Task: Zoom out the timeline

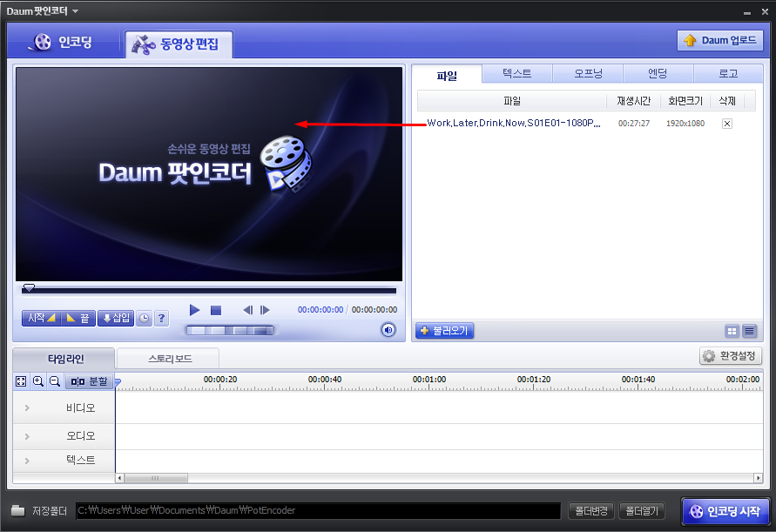Action: tap(55, 381)
